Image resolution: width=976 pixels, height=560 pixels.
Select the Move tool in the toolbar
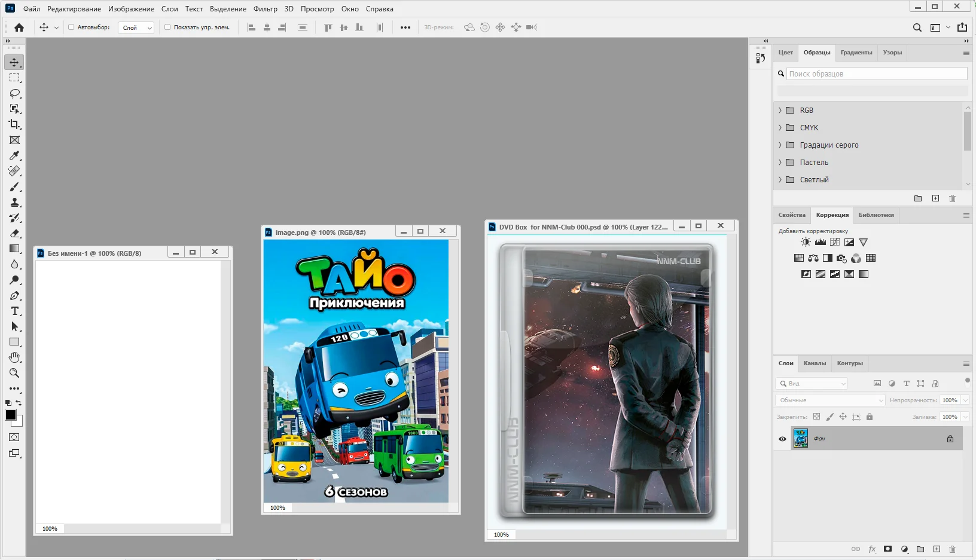(x=14, y=62)
